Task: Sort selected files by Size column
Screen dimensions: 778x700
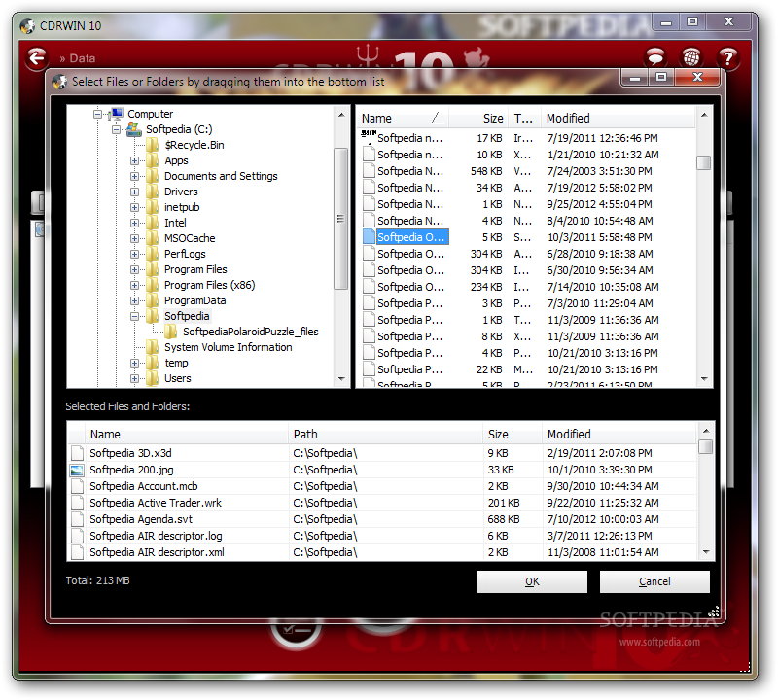Action: click(513, 434)
